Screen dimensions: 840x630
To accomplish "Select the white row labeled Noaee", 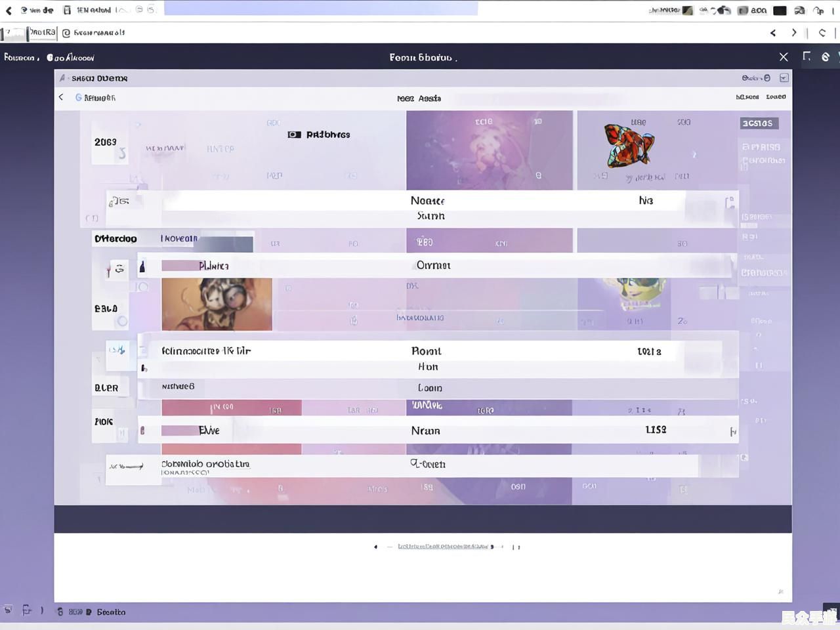I will tap(427, 201).
